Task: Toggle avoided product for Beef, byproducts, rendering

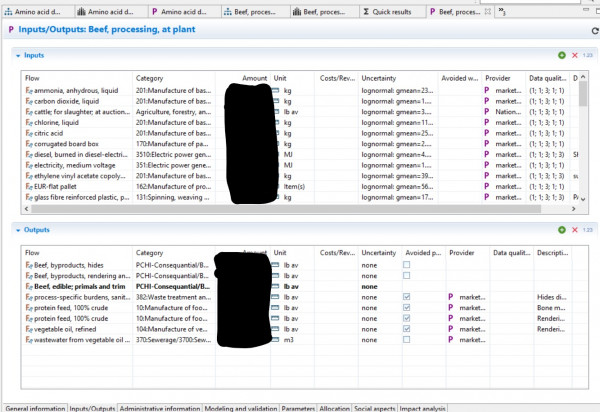Action: click(x=406, y=275)
